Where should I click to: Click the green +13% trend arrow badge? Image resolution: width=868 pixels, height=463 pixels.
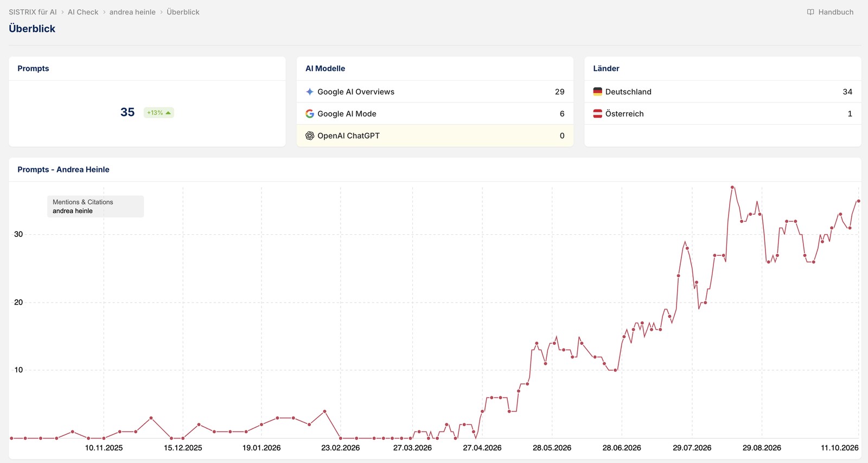coord(158,113)
